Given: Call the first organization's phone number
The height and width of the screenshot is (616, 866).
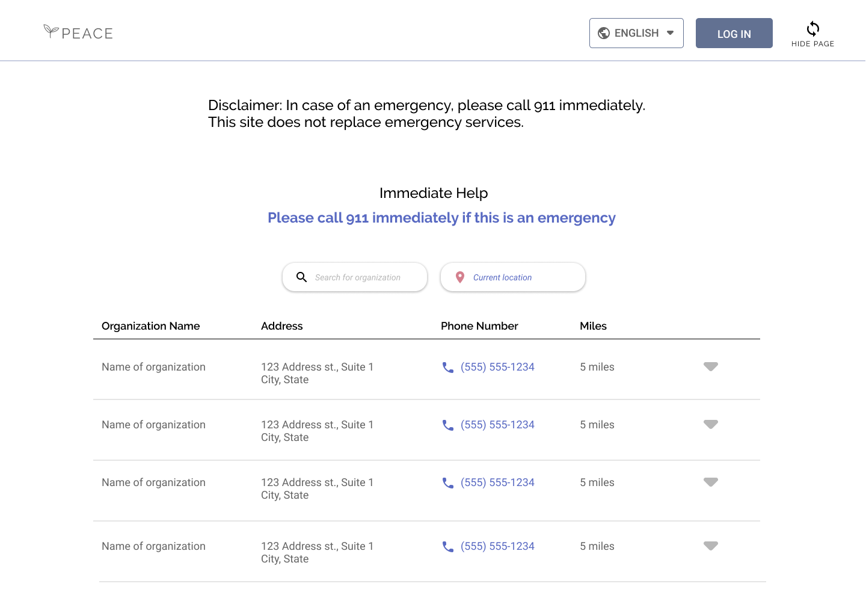Looking at the screenshot, I should click(497, 367).
